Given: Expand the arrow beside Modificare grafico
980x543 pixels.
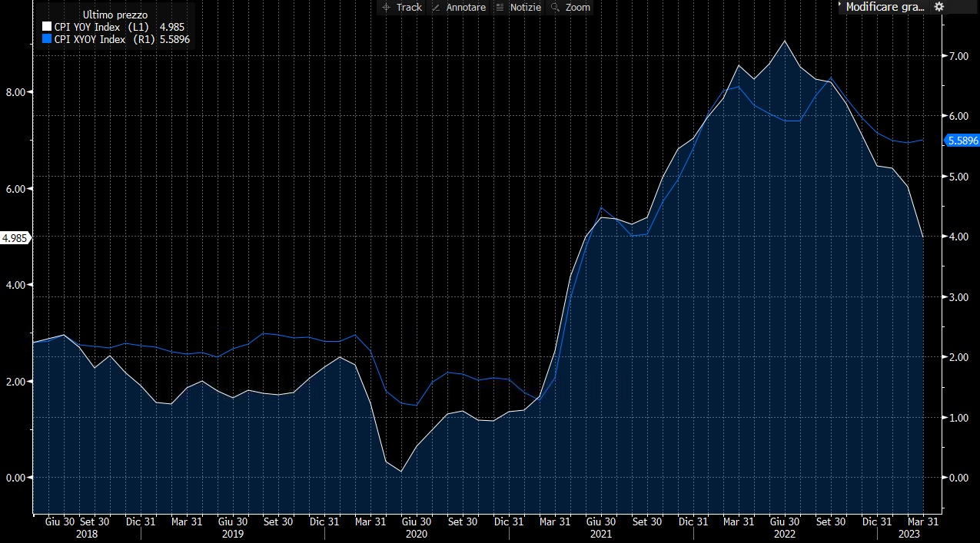Looking at the screenshot, I should pos(840,6).
